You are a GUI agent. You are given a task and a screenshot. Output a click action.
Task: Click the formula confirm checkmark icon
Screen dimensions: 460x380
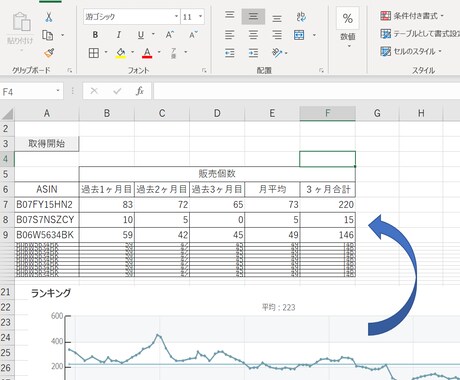point(117,91)
